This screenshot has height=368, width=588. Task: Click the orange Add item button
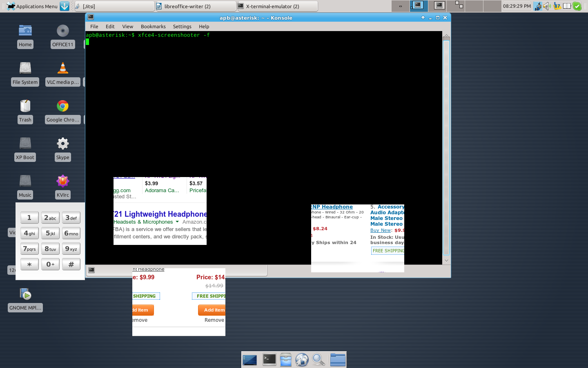tap(212, 310)
